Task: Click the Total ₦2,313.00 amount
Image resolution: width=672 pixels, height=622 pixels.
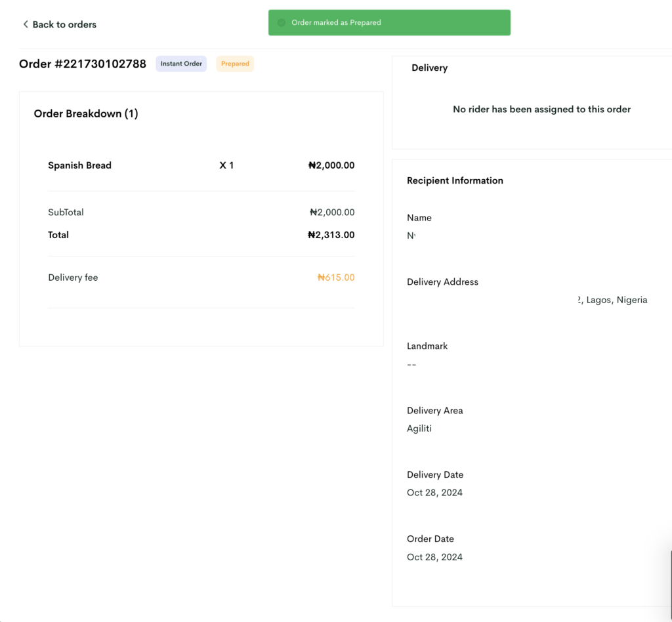Action: pos(331,235)
